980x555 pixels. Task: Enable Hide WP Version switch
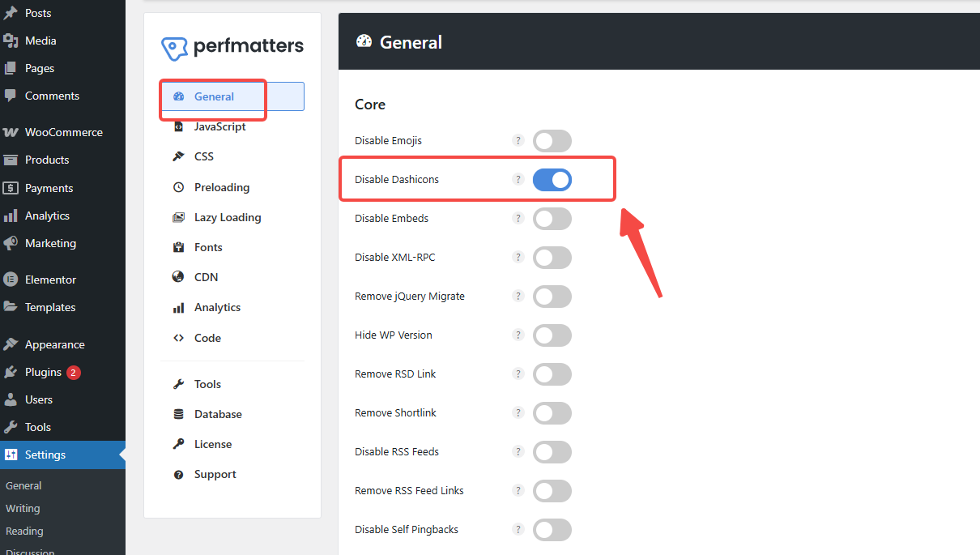pyautogui.click(x=552, y=335)
